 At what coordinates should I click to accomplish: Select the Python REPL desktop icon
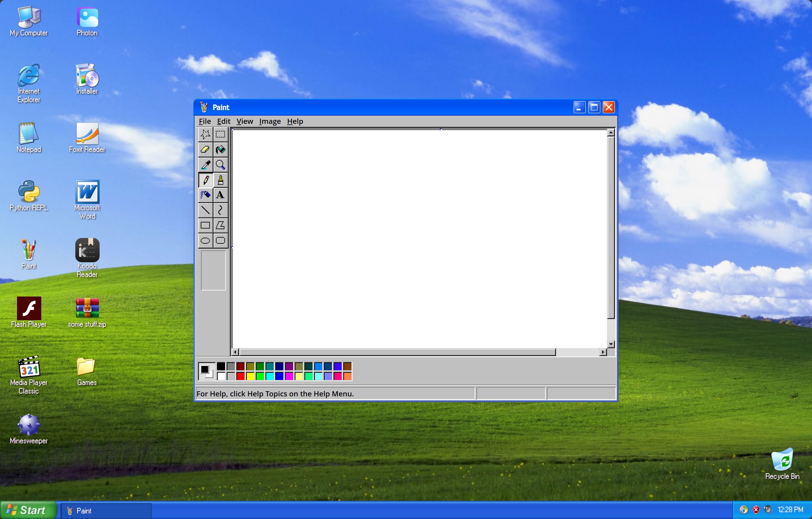29,196
